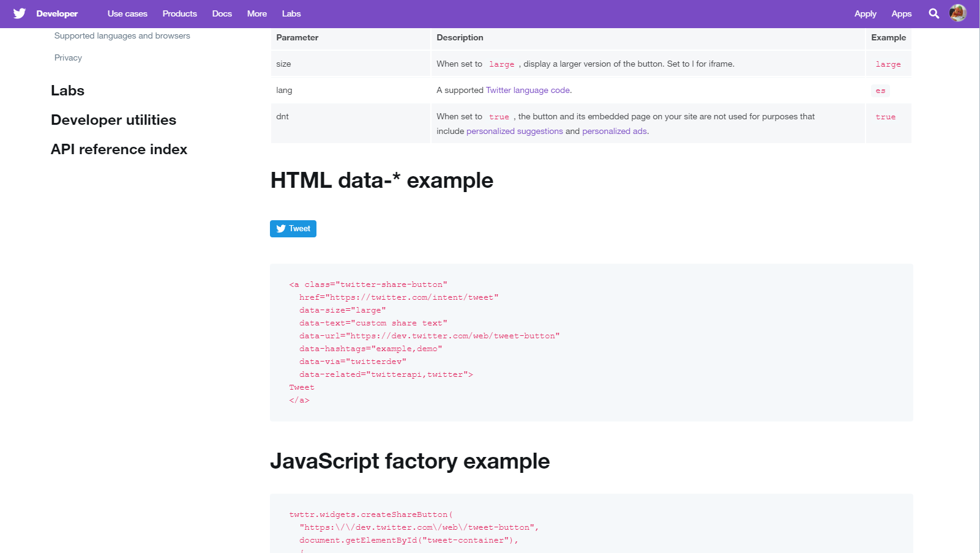Image resolution: width=980 pixels, height=553 pixels.
Task: Open the personalized ads link
Action: click(x=615, y=131)
